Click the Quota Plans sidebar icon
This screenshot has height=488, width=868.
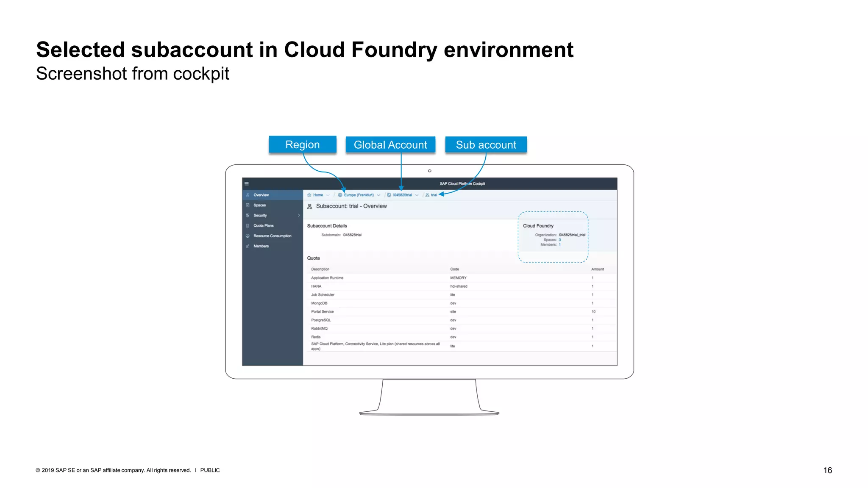point(248,226)
